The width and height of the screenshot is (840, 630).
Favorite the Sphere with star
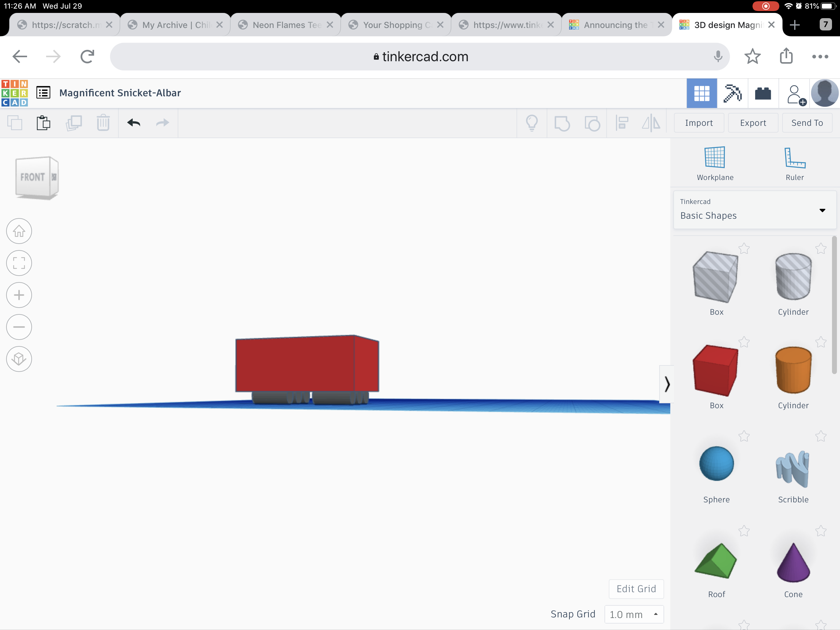(x=744, y=436)
